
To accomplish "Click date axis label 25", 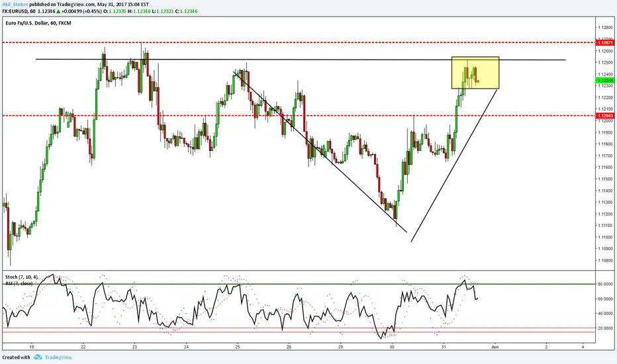I will 238,347.
